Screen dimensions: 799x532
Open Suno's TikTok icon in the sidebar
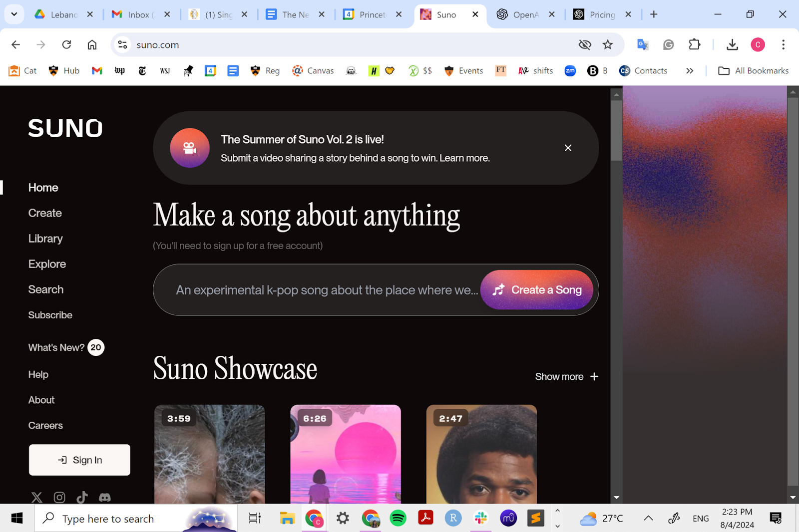click(82, 497)
